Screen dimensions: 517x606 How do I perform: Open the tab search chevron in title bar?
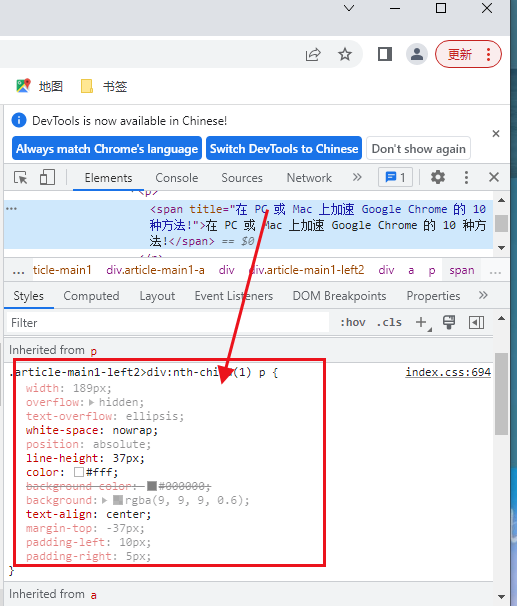pos(349,8)
